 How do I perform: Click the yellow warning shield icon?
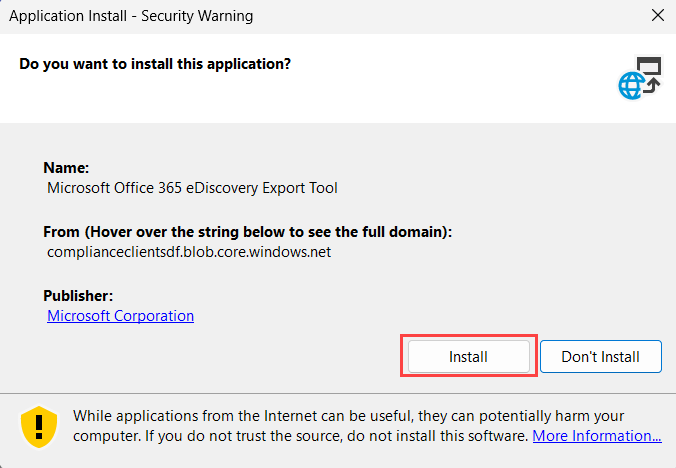pyautogui.click(x=39, y=426)
